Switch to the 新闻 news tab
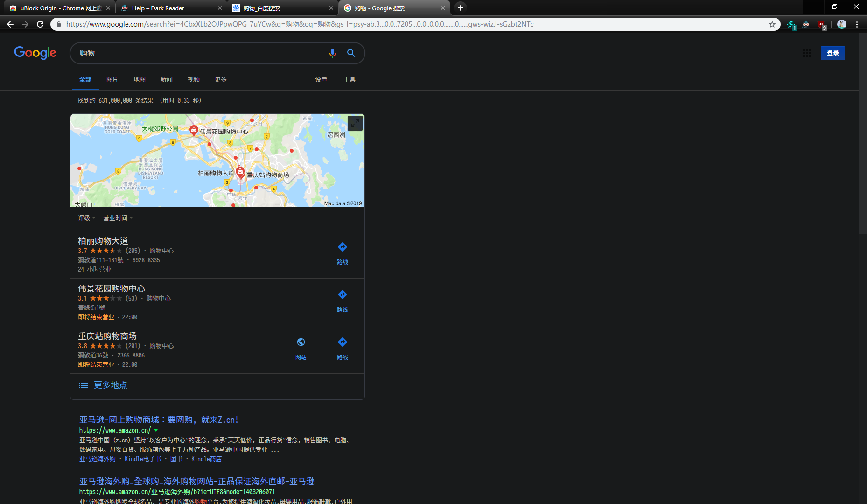Viewport: 867px width, 504px height. click(167, 79)
